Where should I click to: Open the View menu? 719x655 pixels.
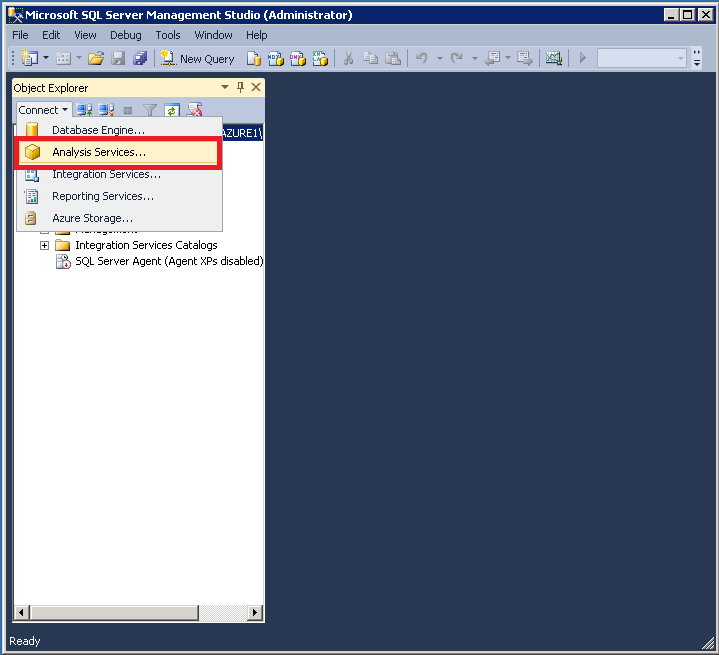[x=85, y=35]
